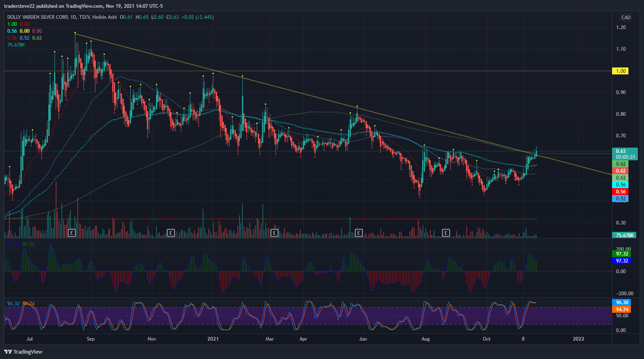Click the green 0.62 indicator legend value
Viewport: 644px width, 359px height.
(x=37, y=38)
